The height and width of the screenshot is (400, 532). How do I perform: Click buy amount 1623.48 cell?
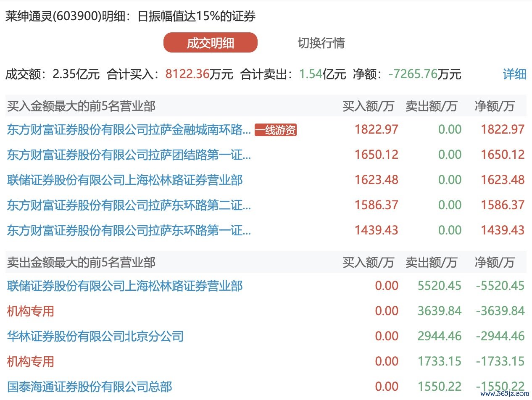(377, 180)
